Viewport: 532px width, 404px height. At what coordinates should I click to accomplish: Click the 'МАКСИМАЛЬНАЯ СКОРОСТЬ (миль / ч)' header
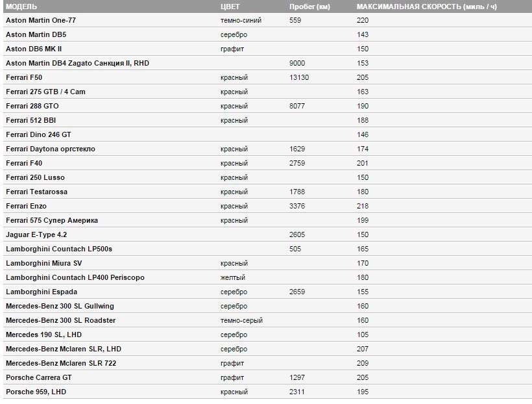point(426,6)
